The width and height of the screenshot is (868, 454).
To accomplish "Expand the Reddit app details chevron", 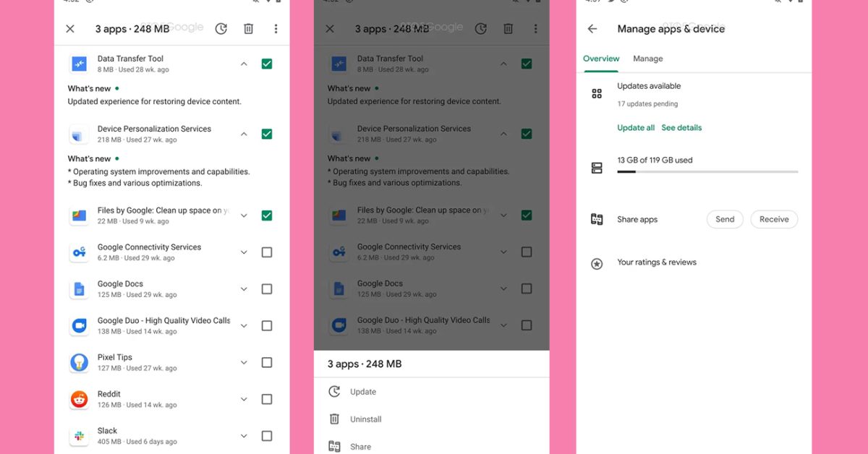I will [x=244, y=399].
